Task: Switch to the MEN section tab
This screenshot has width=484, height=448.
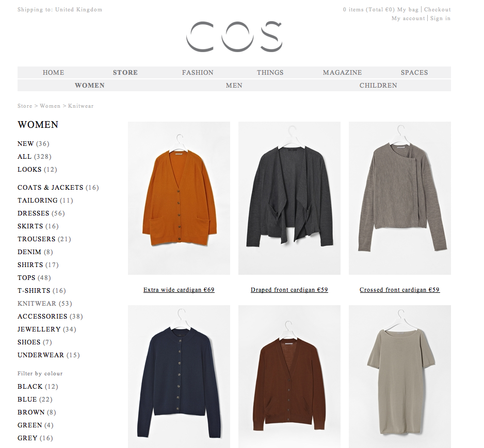Action: click(x=234, y=86)
